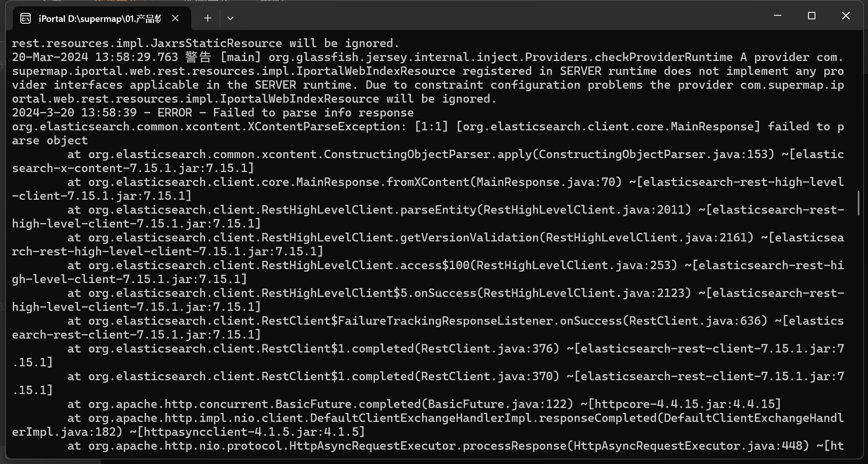Click the 'HttpAsyncRequestExecutor.processResponse' line
Image resolution: width=868 pixels, height=464 pixels.
pyautogui.click(x=455, y=446)
